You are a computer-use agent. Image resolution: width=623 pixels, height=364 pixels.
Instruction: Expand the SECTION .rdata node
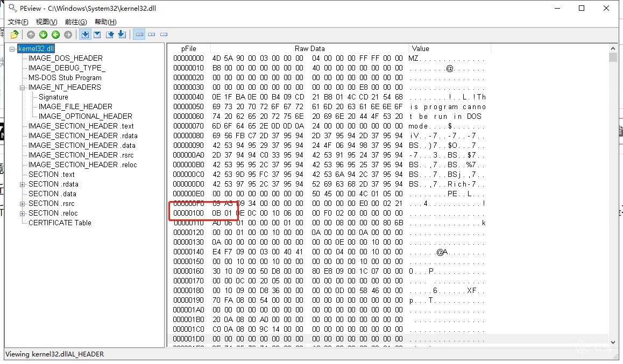pyautogui.click(x=22, y=184)
